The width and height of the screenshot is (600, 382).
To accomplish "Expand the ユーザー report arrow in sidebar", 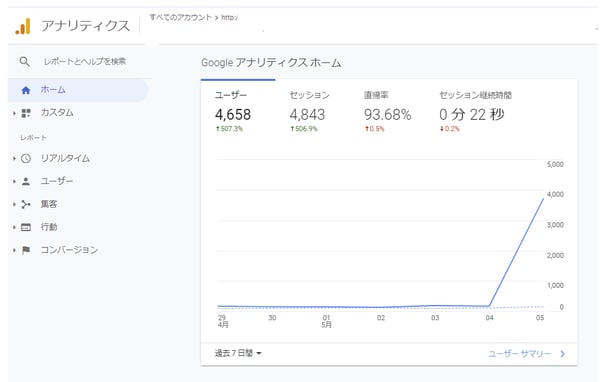I will [x=14, y=181].
